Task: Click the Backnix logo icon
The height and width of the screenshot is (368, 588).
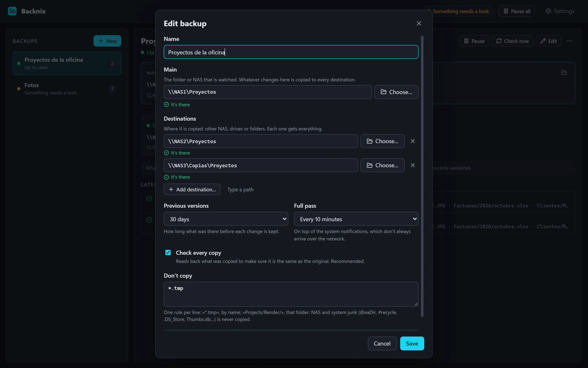Action: 12,11
